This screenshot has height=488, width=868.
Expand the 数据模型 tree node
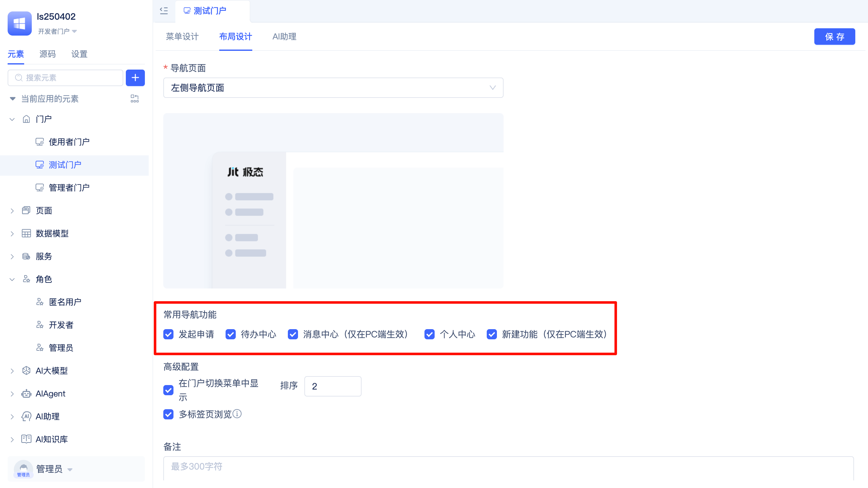(12, 234)
